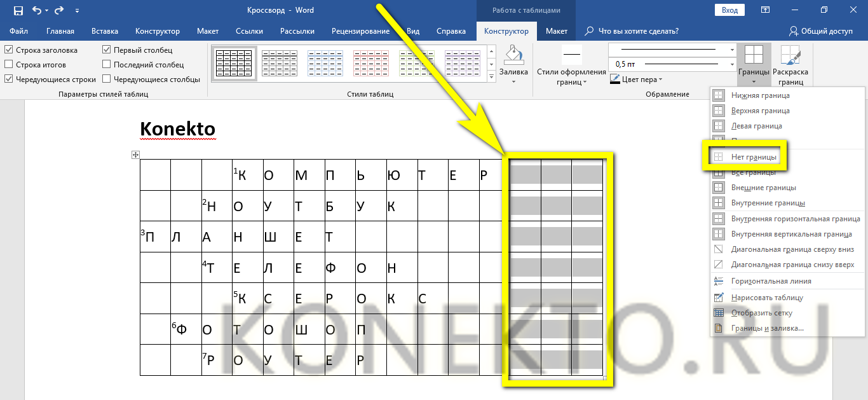Enable Последний столбец checkbox
The width and height of the screenshot is (868, 400).
144,65
